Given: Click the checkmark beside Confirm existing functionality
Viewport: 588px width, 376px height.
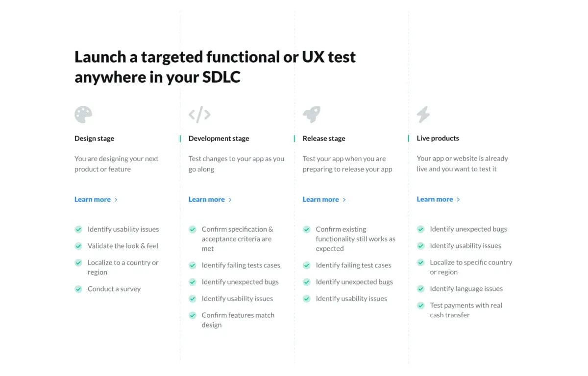Looking at the screenshot, I should coord(307,229).
